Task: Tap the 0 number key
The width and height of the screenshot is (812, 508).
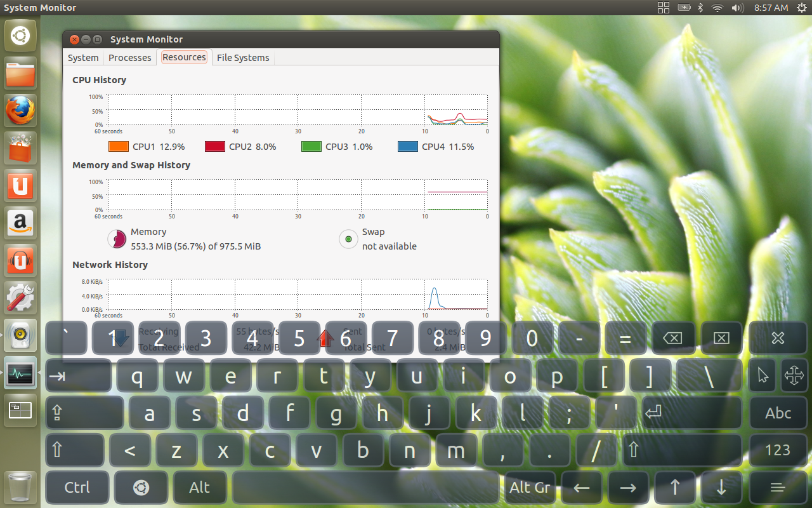Action: [x=532, y=338]
